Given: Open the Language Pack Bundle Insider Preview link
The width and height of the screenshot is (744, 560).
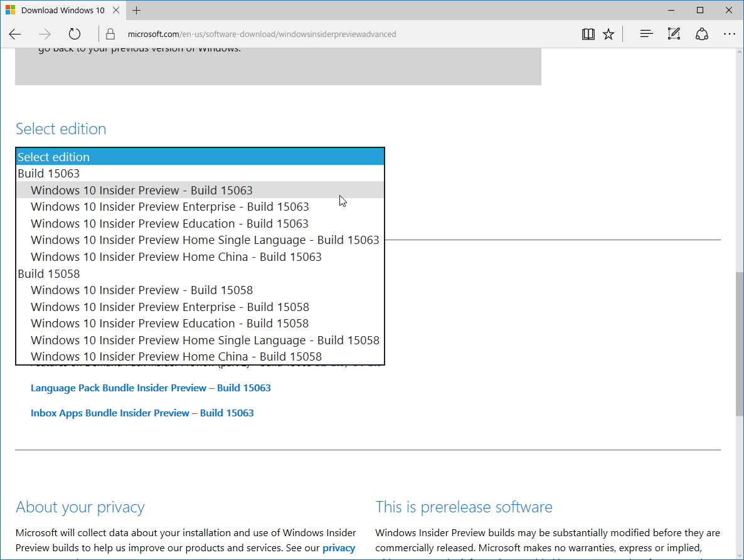Looking at the screenshot, I should point(151,388).
